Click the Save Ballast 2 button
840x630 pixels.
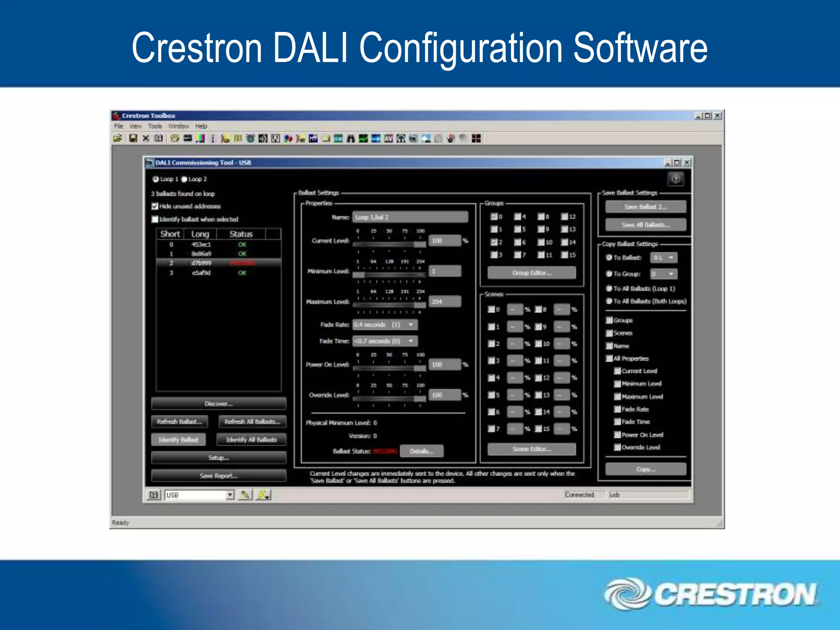[x=646, y=207]
